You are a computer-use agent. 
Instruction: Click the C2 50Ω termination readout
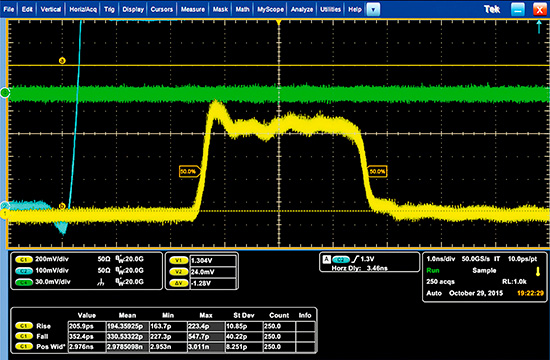click(x=104, y=271)
